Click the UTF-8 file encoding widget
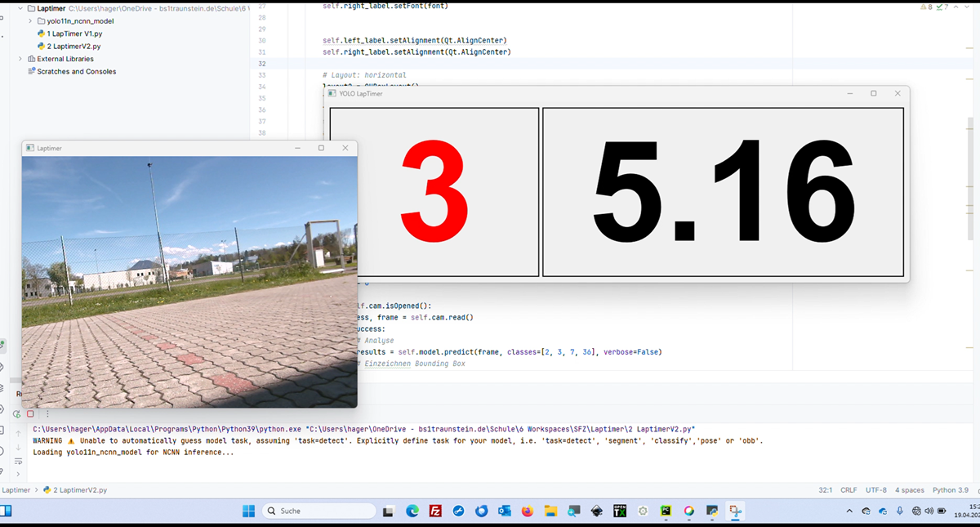 (875, 490)
